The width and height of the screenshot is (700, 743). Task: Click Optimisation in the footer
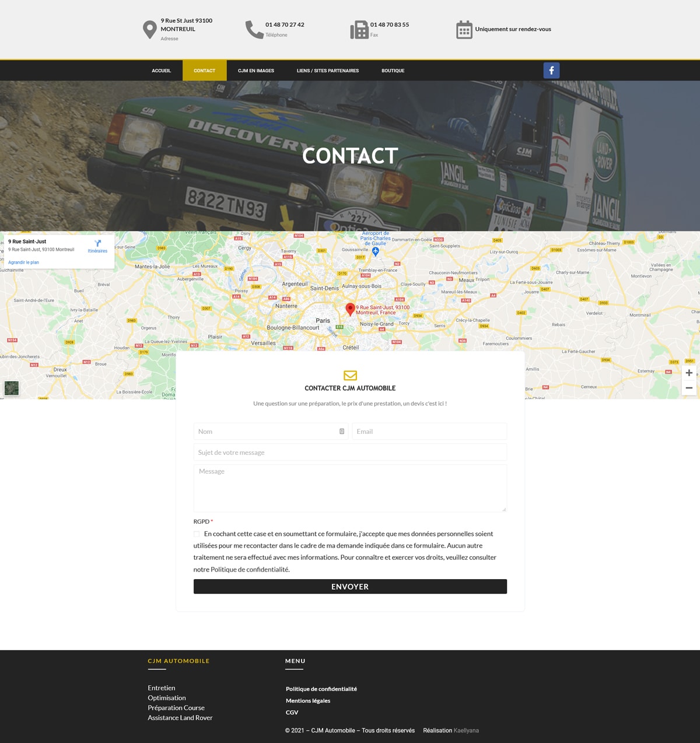tap(167, 698)
